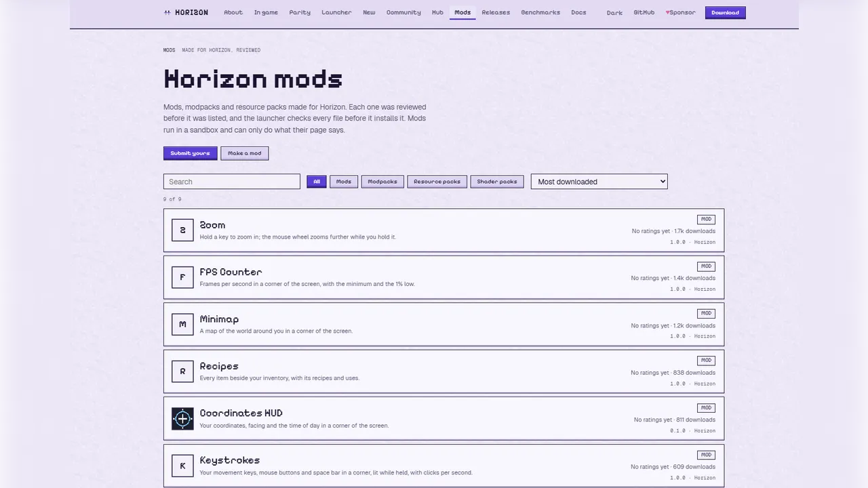
Task: Open the GitHub link
Action: tap(644, 13)
